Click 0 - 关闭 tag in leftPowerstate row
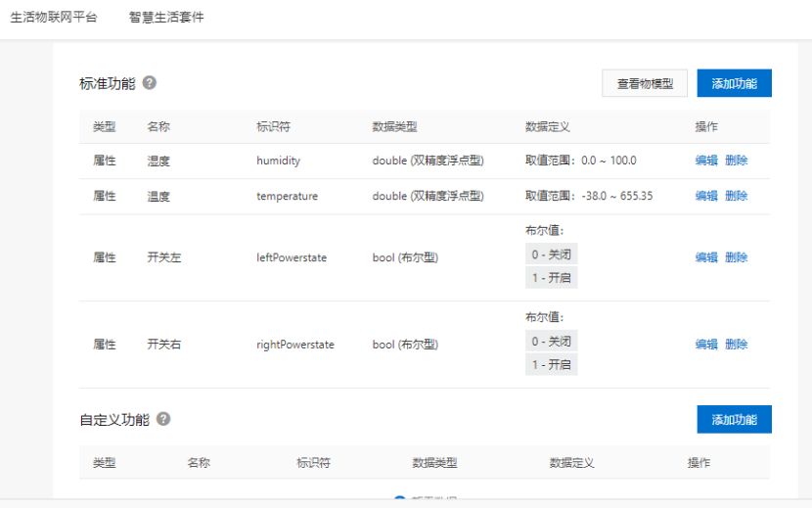Viewport: 812px width, 508px height. click(x=551, y=254)
